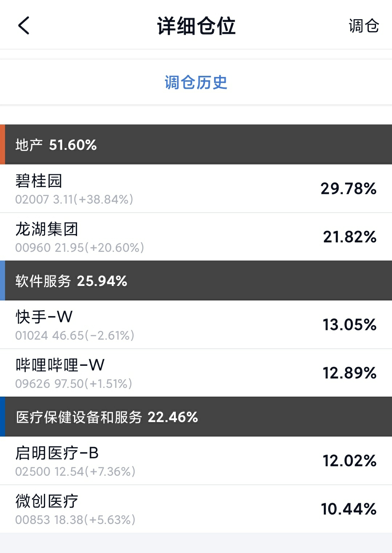The height and width of the screenshot is (553, 392).
Task: Select the 软件服务 25.94% sector header
Action: click(72, 281)
